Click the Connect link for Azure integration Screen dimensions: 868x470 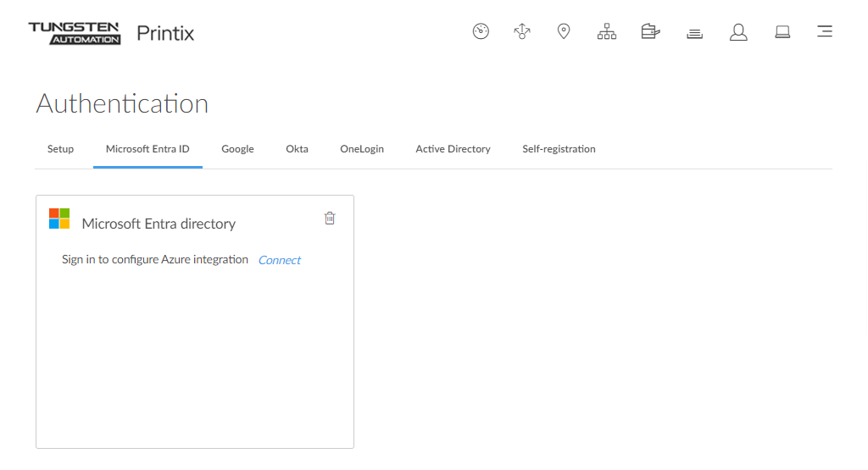tap(280, 260)
